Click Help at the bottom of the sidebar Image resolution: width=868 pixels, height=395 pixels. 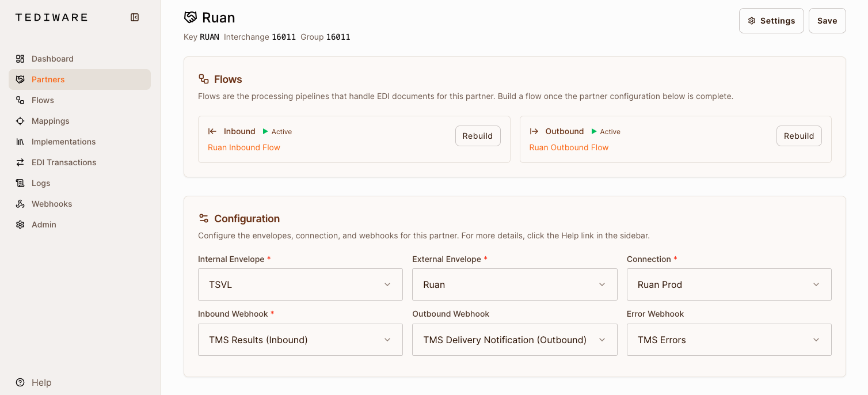point(41,382)
